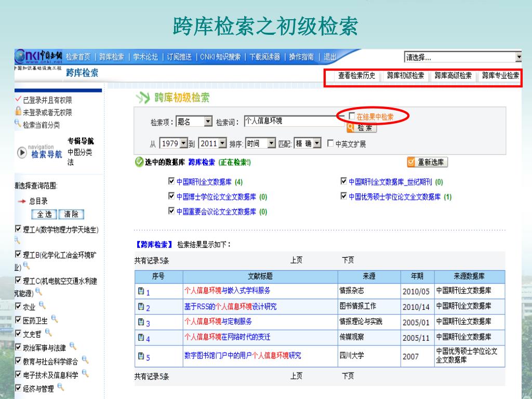This screenshot has height=399, width=532.
Task: Click the 检索导航 navigation play icon
Action: (x=22, y=153)
